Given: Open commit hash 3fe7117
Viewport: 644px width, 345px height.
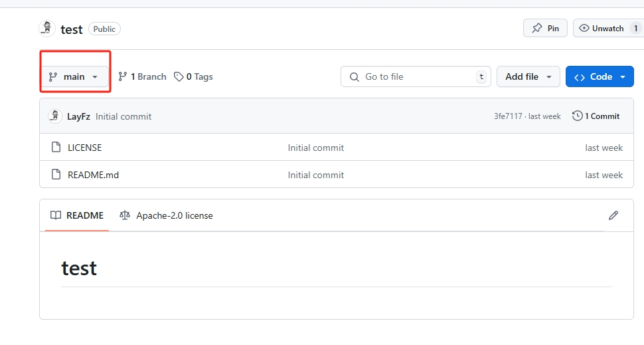Looking at the screenshot, I should coord(508,116).
